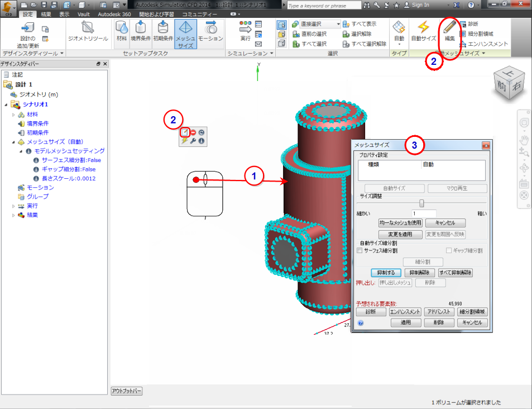The height and width of the screenshot is (409, 532).
Task: Open the 自動 type dropdown
Action: tap(399, 34)
